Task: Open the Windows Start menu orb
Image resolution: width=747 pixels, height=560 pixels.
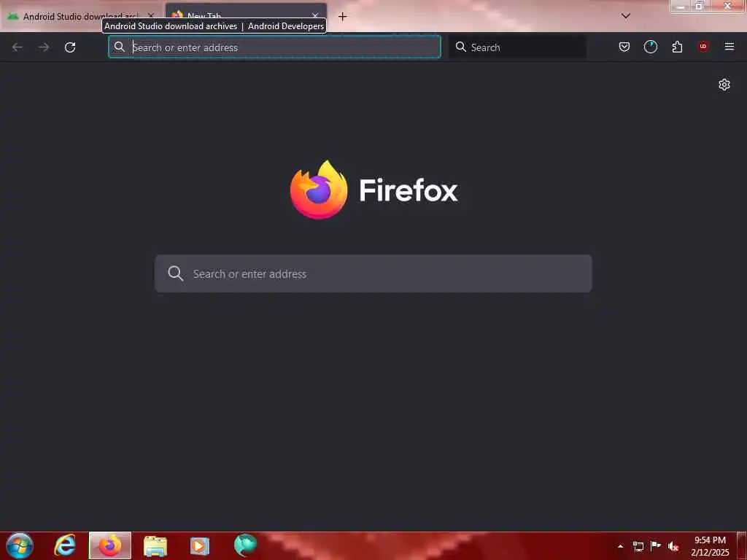Action: coord(20,545)
